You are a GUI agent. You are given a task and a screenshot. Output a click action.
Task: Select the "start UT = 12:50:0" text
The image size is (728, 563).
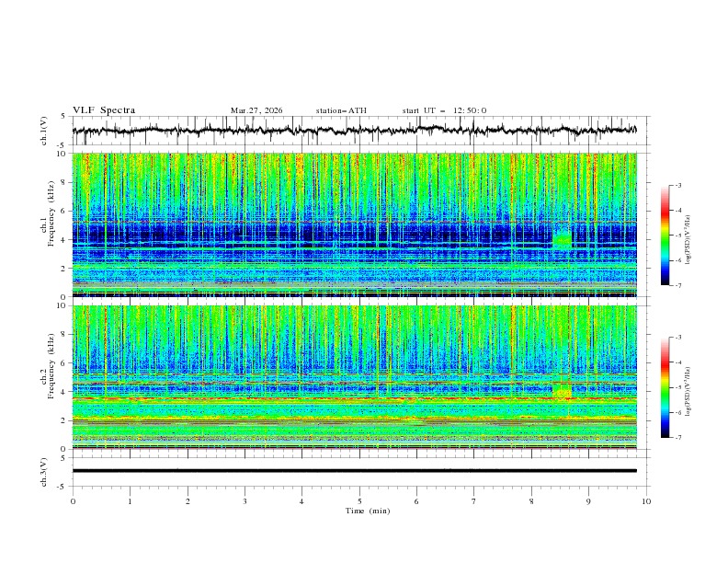[x=444, y=110]
